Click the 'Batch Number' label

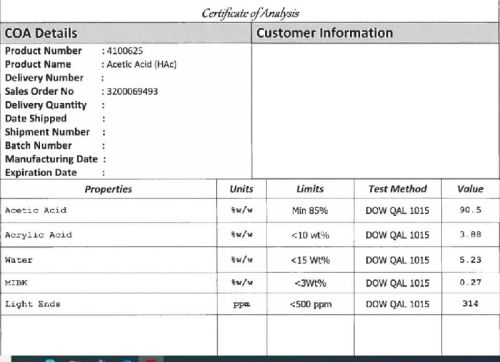pyautogui.click(x=38, y=145)
